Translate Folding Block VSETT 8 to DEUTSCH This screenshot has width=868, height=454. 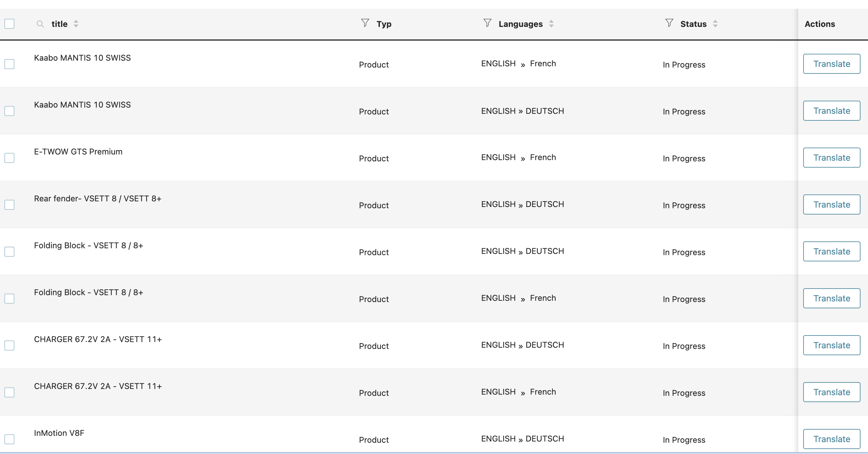(x=832, y=251)
